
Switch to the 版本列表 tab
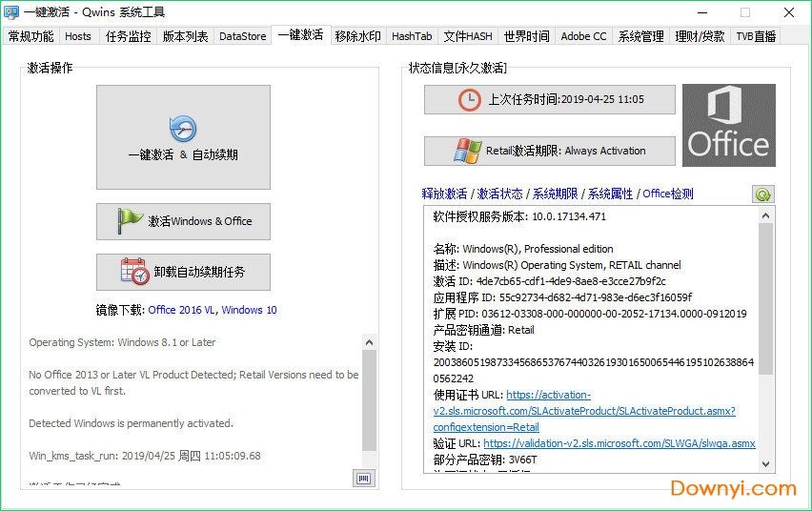point(186,36)
